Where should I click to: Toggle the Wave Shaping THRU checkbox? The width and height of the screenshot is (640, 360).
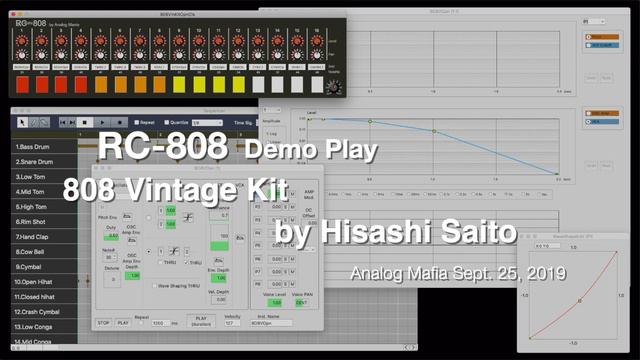pyautogui.click(x=154, y=286)
